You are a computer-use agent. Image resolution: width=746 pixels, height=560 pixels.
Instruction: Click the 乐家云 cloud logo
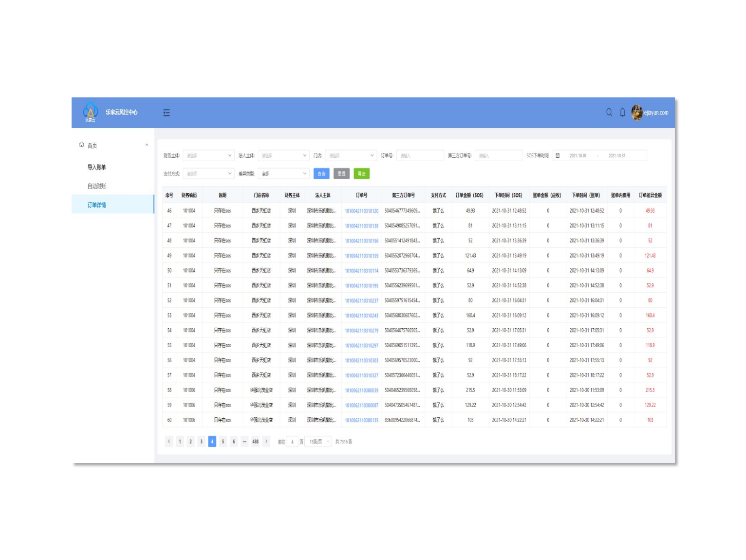click(x=91, y=112)
